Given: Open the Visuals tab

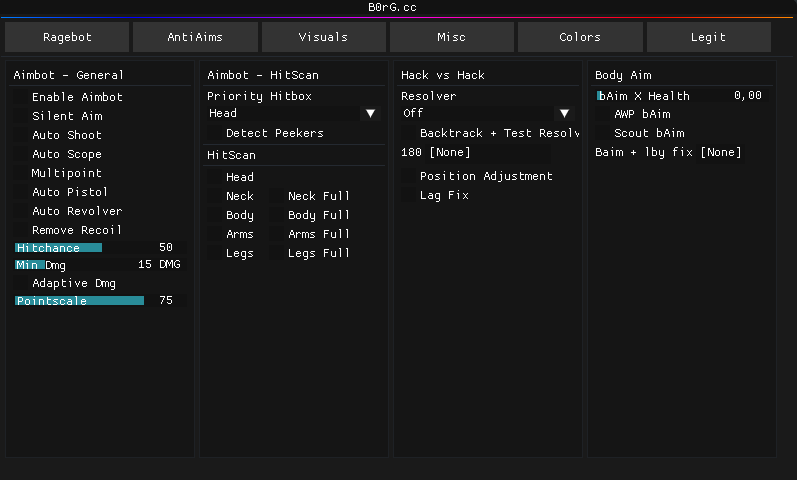Looking at the screenshot, I should pyautogui.click(x=323, y=37).
